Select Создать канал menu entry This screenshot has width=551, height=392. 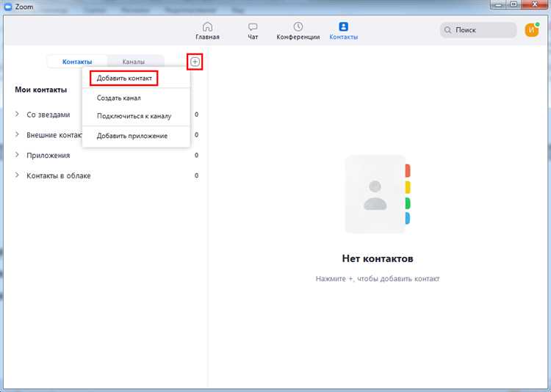tap(118, 98)
